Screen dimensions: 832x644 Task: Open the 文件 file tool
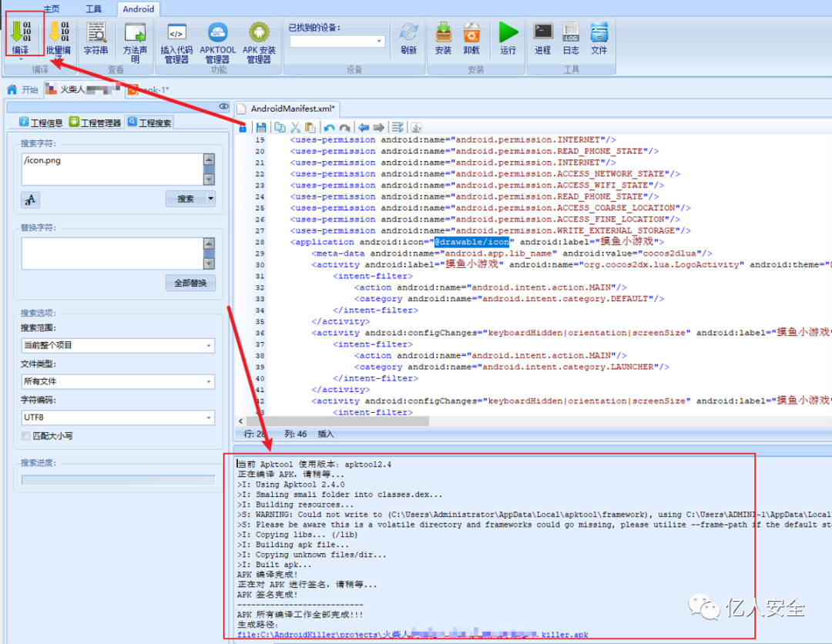pyautogui.click(x=599, y=38)
